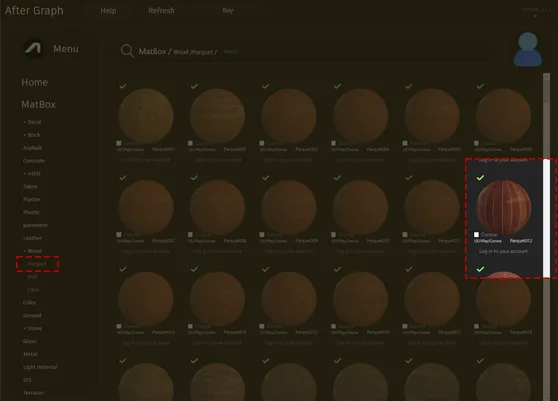Select the Parquet002 sphere thumbnail
Image resolution: width=558 pixels, height=401 pixels.
point(217,116)
